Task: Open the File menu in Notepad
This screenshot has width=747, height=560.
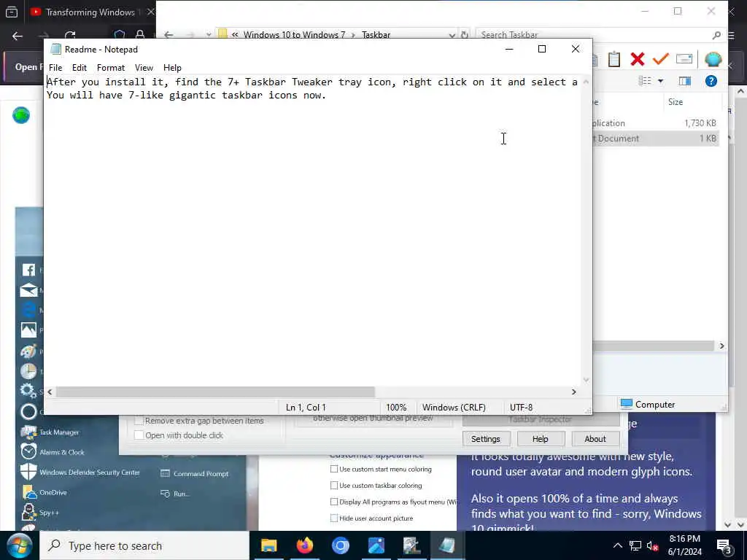Action: [x=55, y=68]
